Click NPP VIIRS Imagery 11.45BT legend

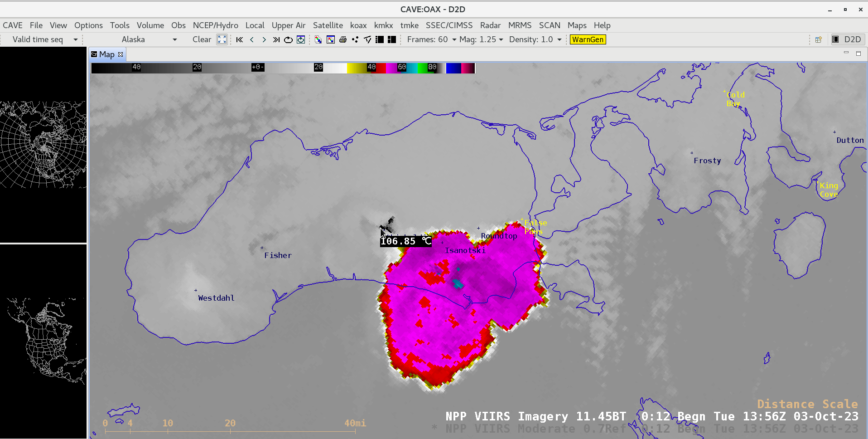651,416
